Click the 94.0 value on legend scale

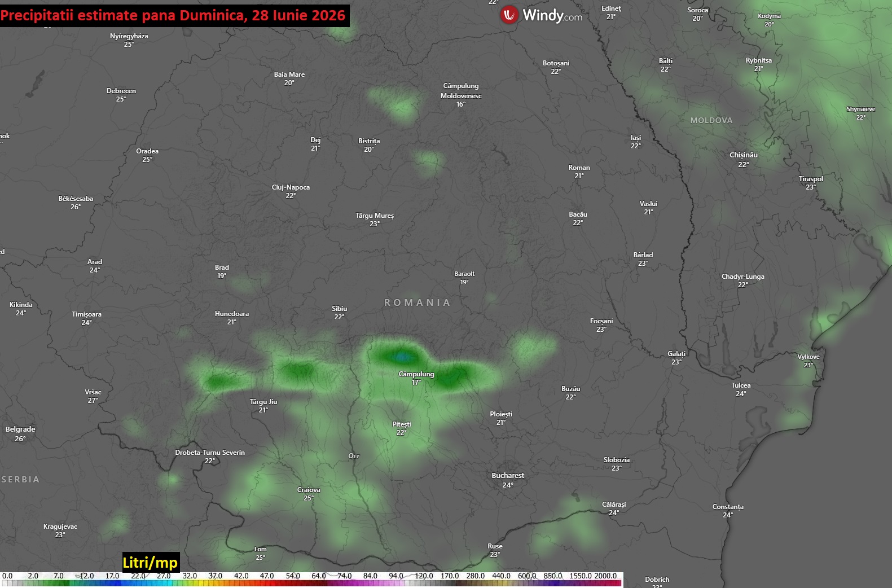tap(396, 576)
